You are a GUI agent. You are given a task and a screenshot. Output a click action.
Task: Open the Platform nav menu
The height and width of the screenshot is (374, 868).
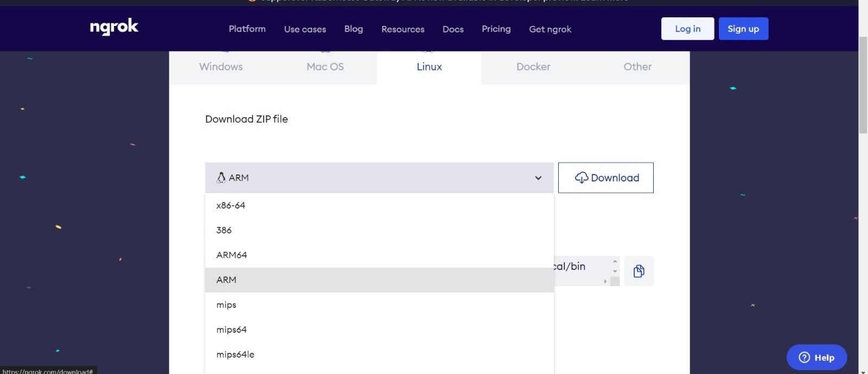pos(247,29)
